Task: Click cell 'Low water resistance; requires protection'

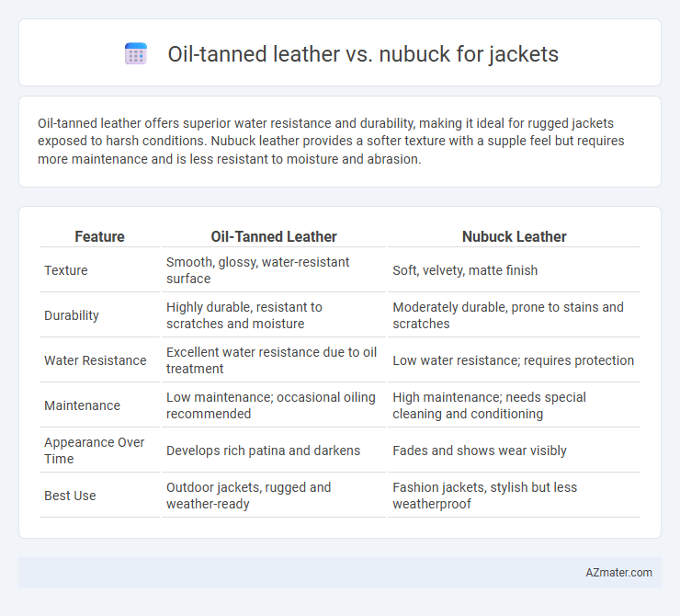Action: tap(514, 360)
